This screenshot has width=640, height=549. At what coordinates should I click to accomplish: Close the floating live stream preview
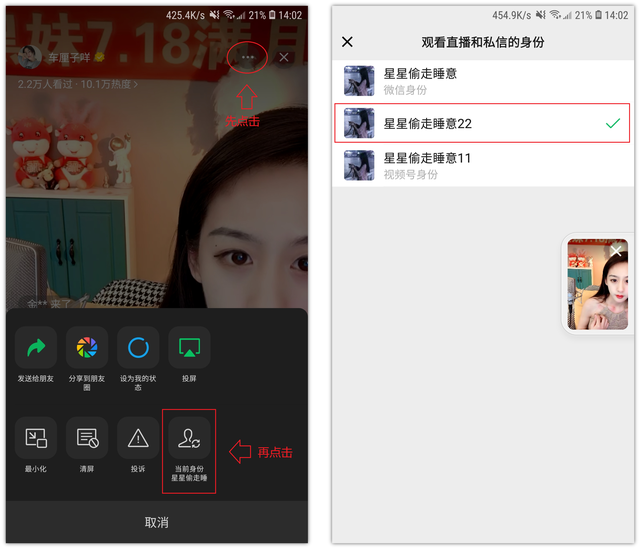[616, 251]
